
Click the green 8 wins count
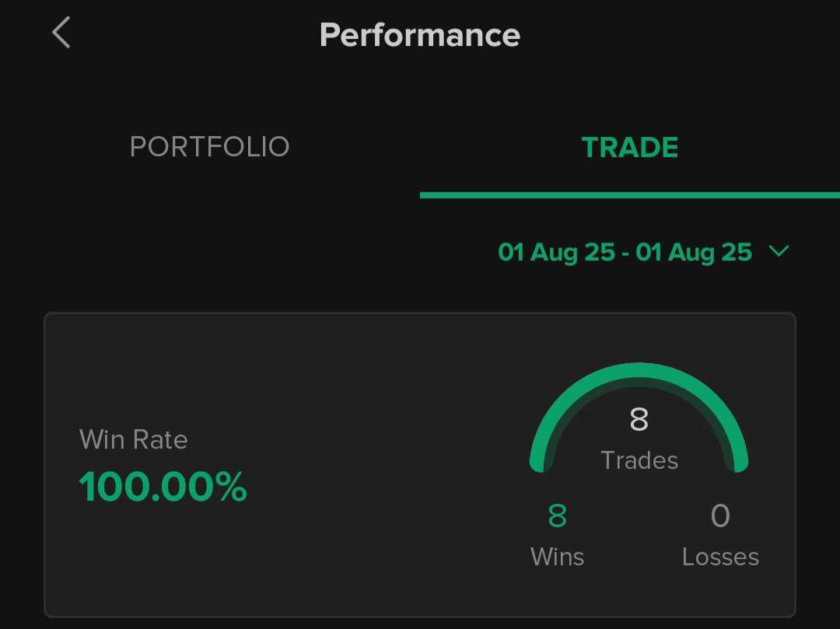click(x=557, y=515)
